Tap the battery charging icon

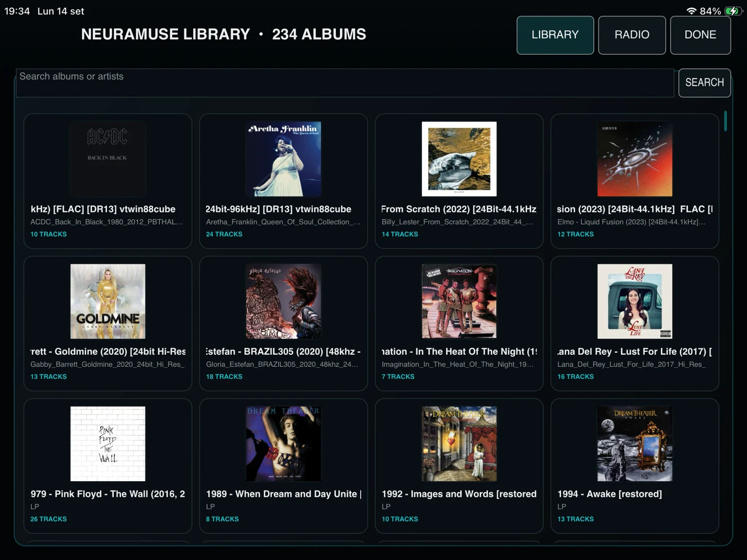(733, 11)
